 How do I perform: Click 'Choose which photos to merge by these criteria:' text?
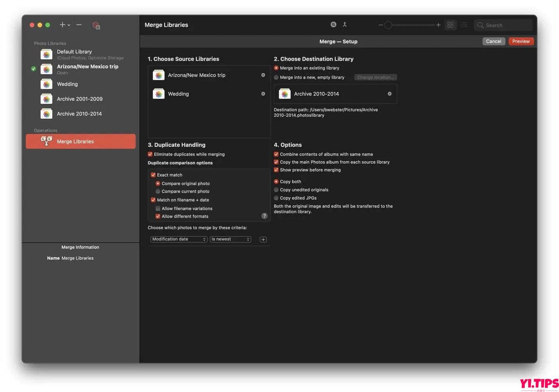(x=198, y=228)
